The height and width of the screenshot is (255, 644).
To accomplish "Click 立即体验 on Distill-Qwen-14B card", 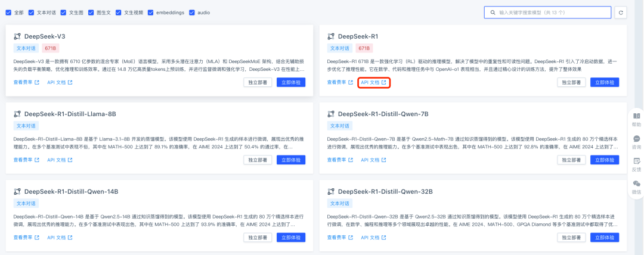I will (x=291, y=237).
